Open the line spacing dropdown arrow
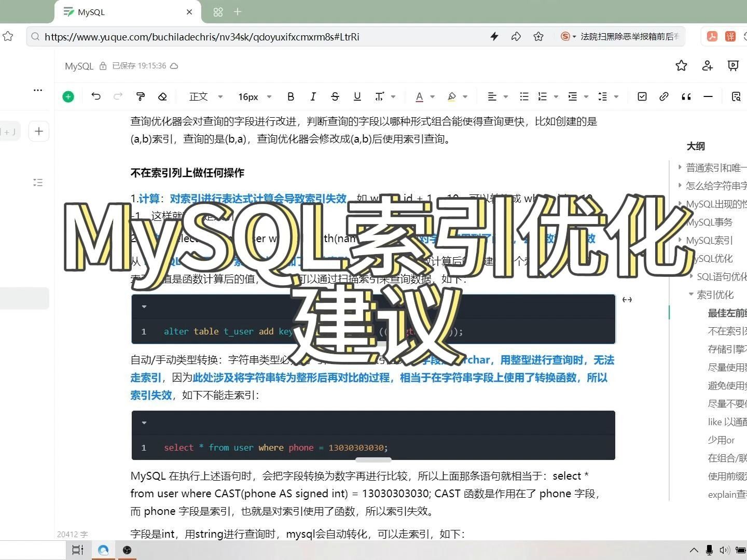Viewport: 747px width, 560px height. tap(616, 96)
